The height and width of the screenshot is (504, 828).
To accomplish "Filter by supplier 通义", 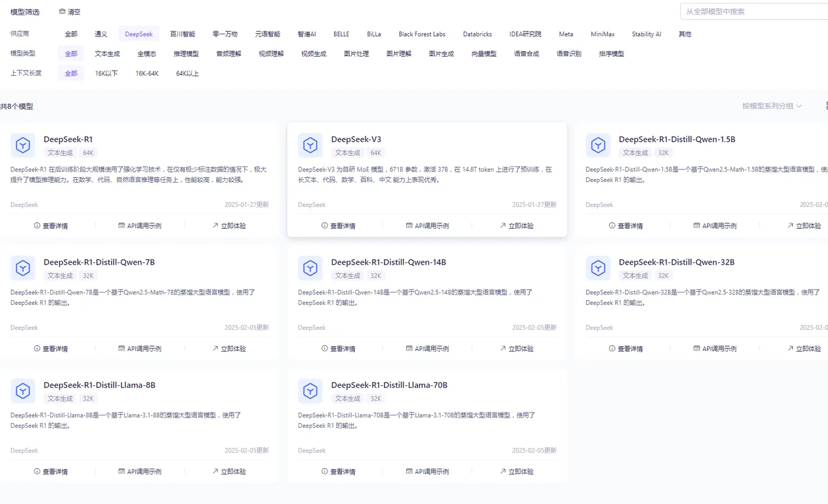I will click(x=101, y=34).
